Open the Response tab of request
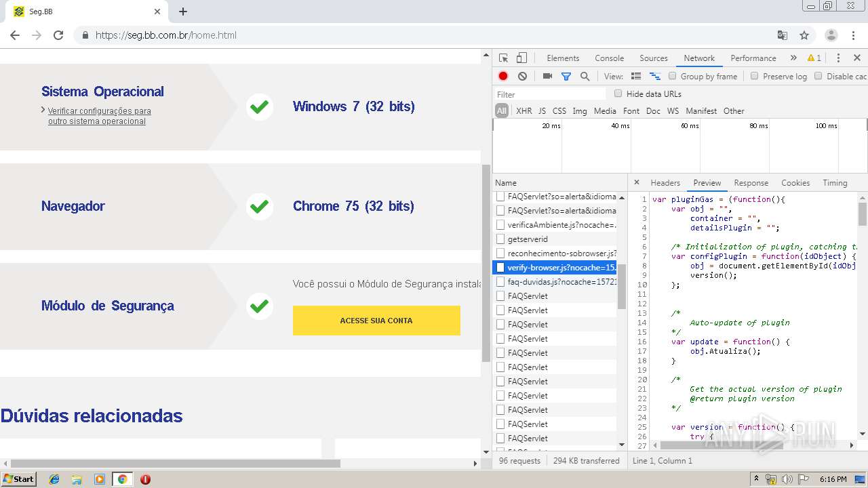Viewport: 868px width, 488px height. tap(751, 183)
